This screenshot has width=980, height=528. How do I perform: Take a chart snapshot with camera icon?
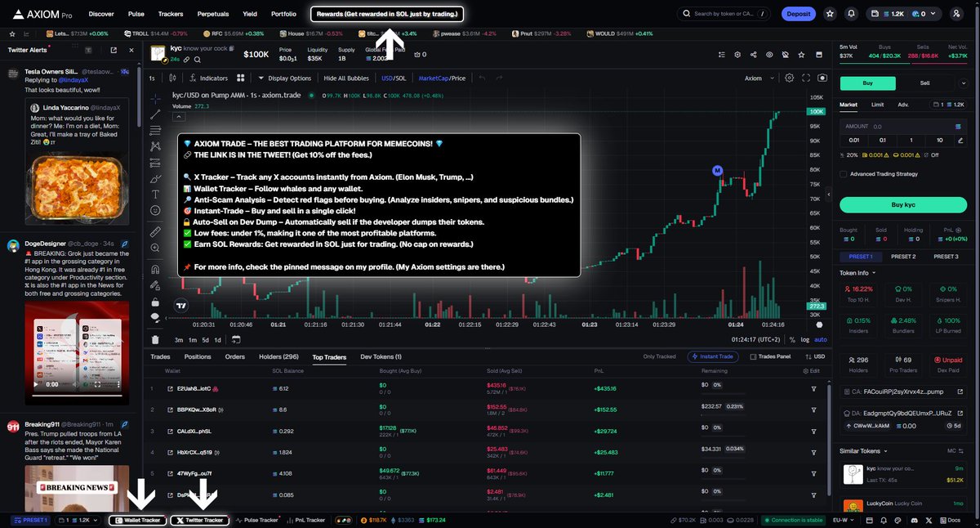(822, 78)
